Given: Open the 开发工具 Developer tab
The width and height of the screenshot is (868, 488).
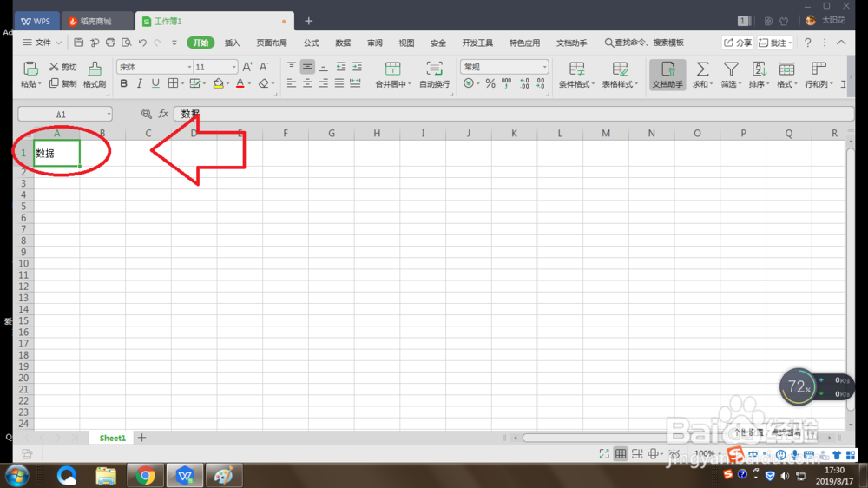Looking at the screenshot, I should click(x=477, y=43).
